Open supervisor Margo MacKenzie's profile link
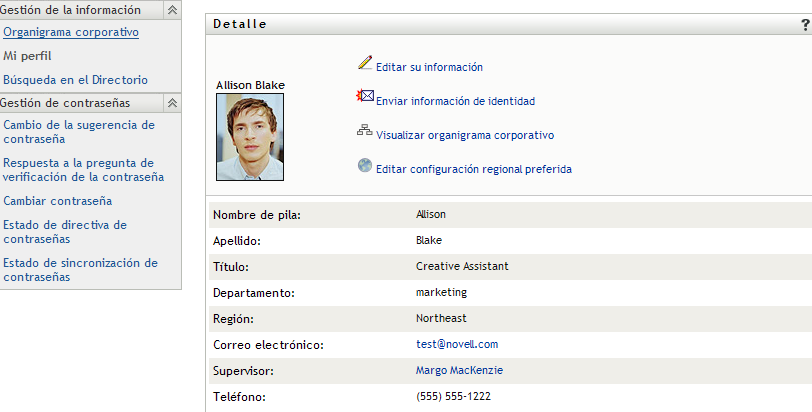This screenshot has width=812, height=412. (459, 370)
